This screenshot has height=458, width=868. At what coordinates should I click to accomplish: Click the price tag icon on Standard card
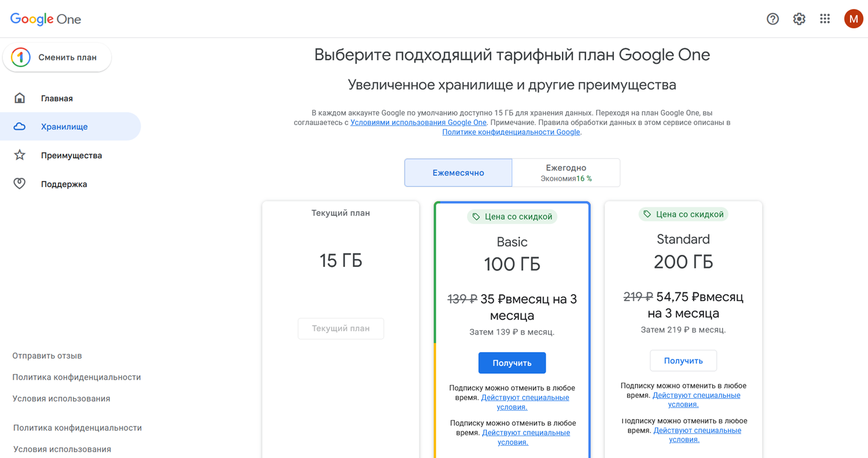click(x=648, y=214)
